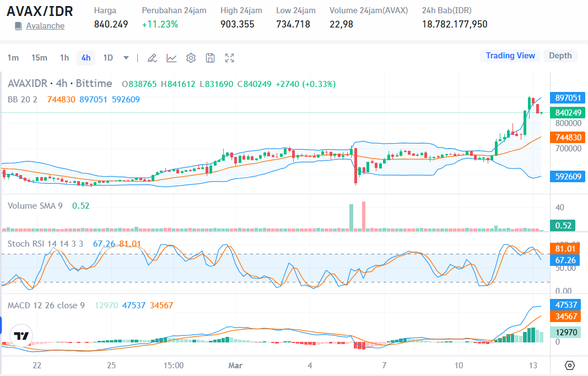Viewport: 588px width, 376px height.
Task: Click the 592609 lower band price tag
Action: (x=568, y=176)
